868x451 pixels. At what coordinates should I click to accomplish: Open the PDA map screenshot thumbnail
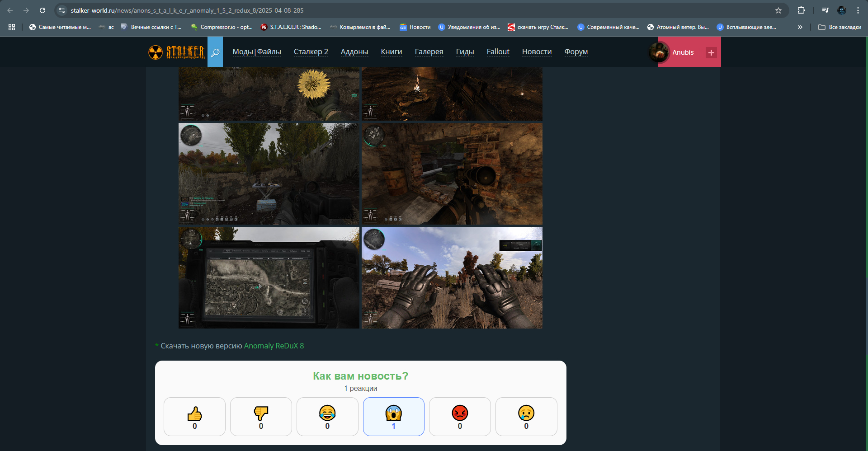[x=269, y=277]
